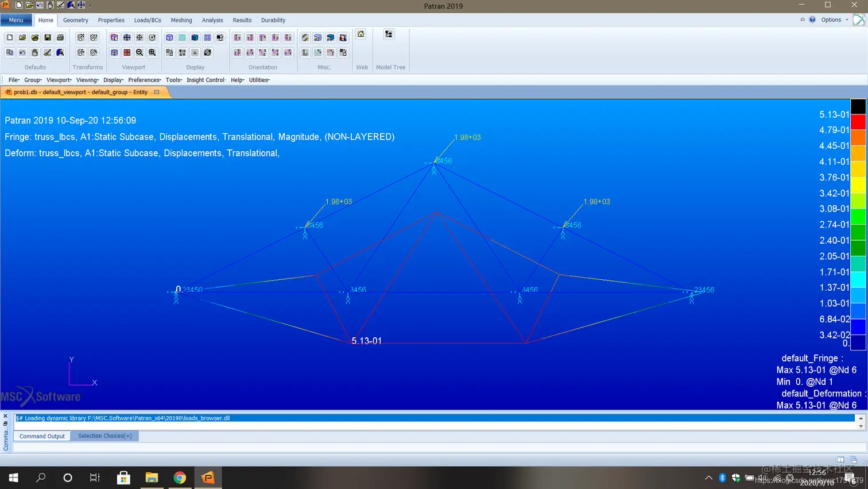Click the Hidden Line teal display icon

click(182, 37)
